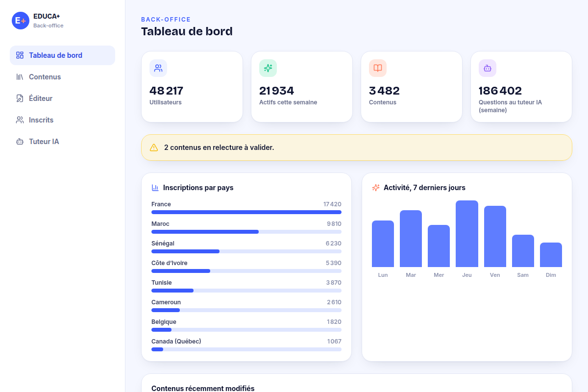This screenshot has height=392, width=588.
Task: Click the Tuteur IA robot icon in sidebar
Action: 20,142
